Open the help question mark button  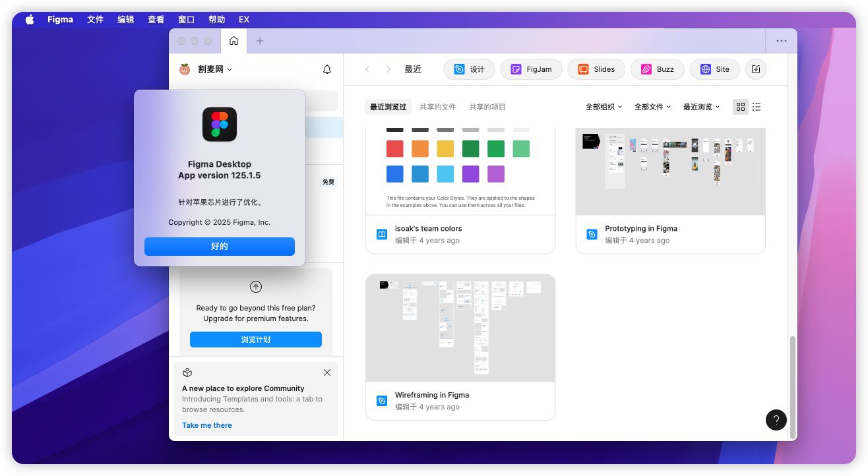(776, 420)
